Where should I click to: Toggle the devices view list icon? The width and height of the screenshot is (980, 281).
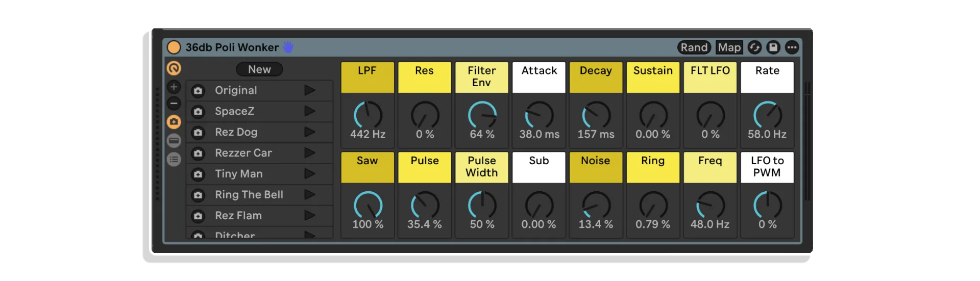coord(174,160)
